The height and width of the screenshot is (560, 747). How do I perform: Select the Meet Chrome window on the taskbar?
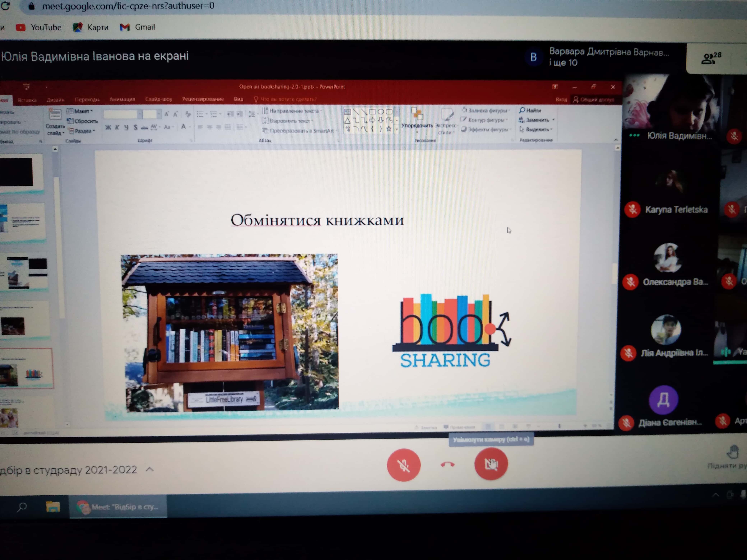[118, 507]
